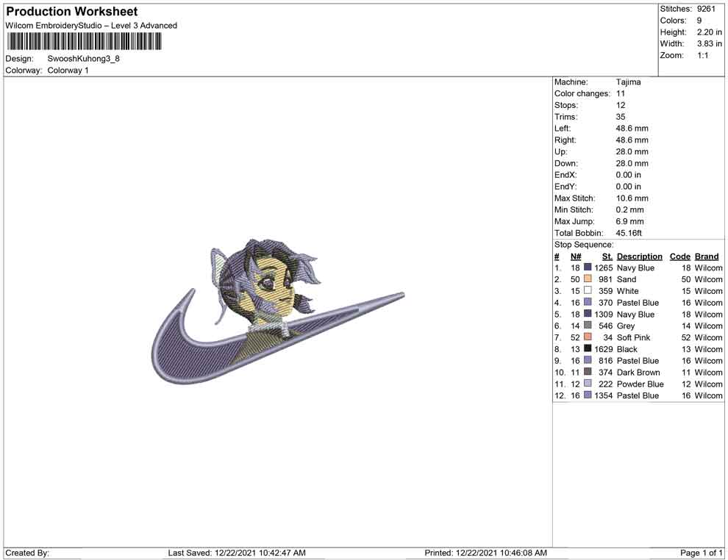The height and width of the screenshot is (560, 728).
Task: Click the Max Jump value '6.9 mm'
Action: coord(629,221)
